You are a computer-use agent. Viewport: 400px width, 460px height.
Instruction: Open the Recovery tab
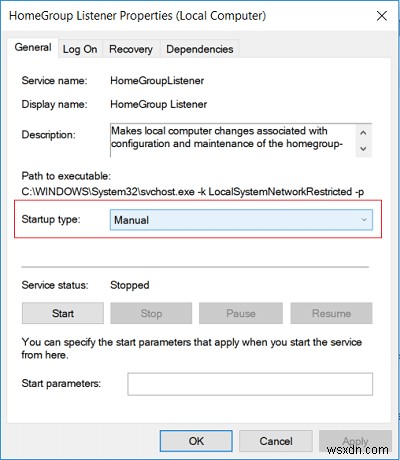[x=131, y=49]
